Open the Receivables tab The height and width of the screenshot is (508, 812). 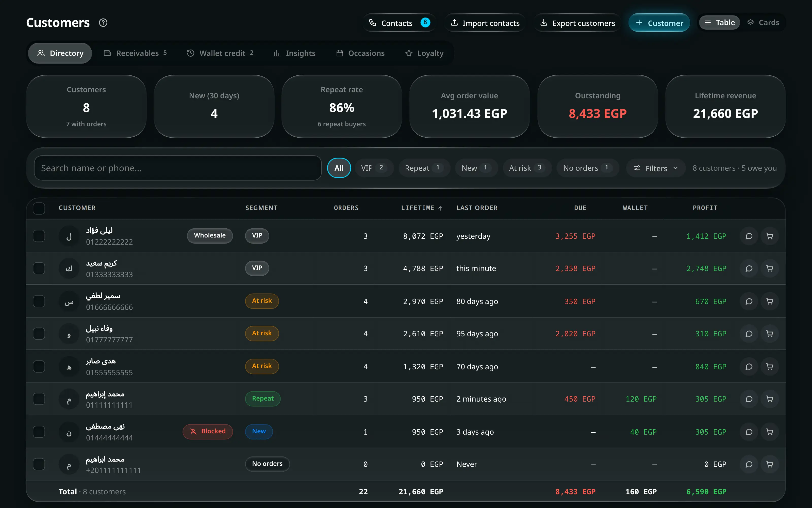[x=135, y=53]
